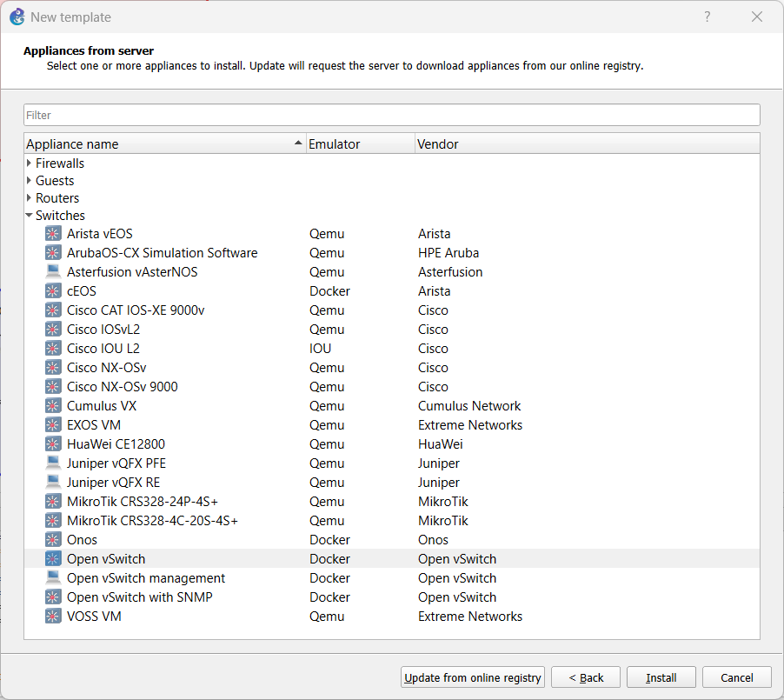Click the Juniper vQFX RE computer icon
This screenshot has width=784, height=700.
53,483
